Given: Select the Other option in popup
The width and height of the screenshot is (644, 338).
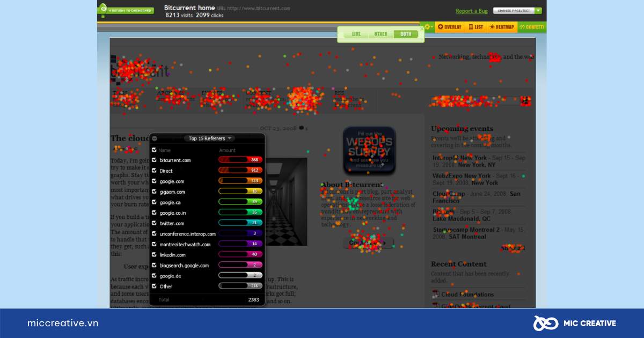Looking at the screenshot, I should (x=380, y=34).
